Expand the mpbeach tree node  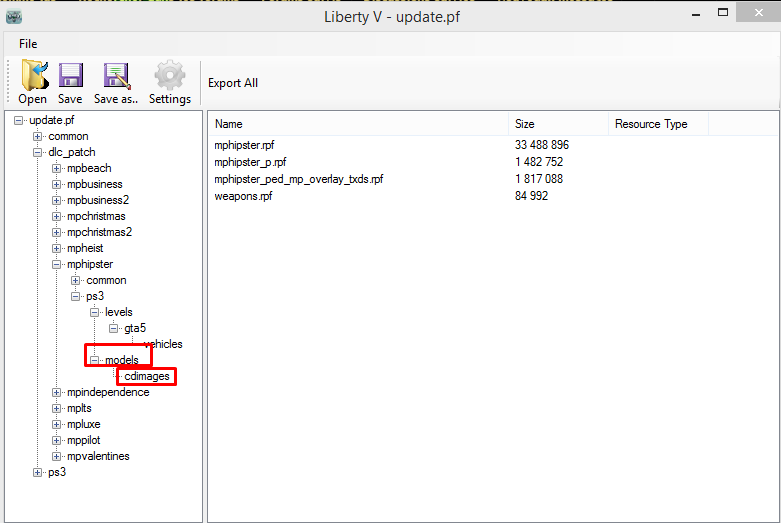tap(57, 169)
